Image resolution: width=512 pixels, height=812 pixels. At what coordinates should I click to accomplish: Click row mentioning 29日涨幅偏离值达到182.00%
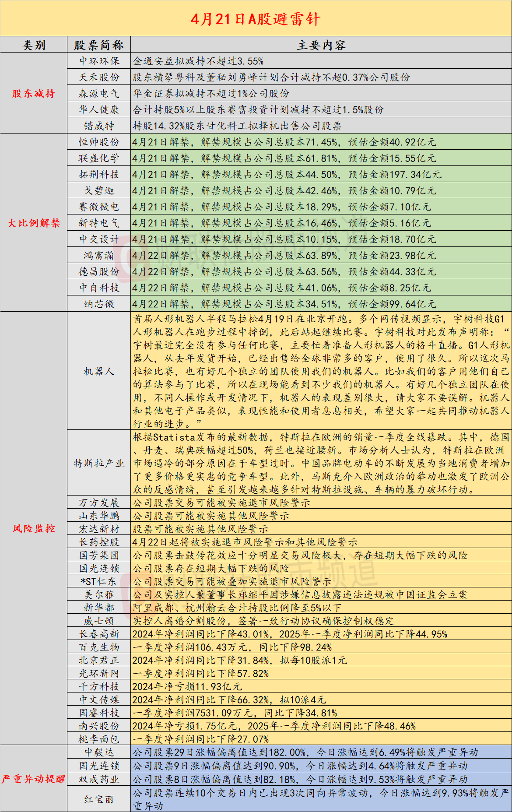321,752
